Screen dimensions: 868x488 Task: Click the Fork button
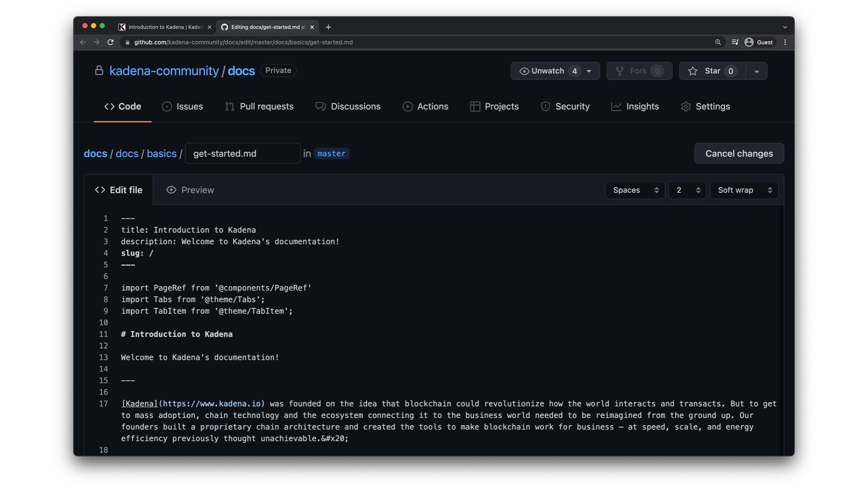[x=639, y=71]
